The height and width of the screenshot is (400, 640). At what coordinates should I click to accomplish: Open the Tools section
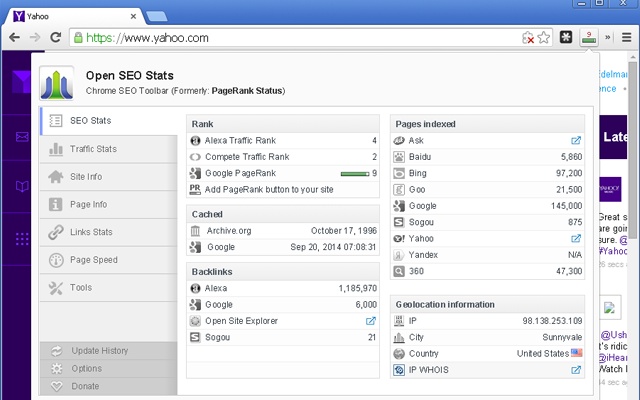[109, 288]
